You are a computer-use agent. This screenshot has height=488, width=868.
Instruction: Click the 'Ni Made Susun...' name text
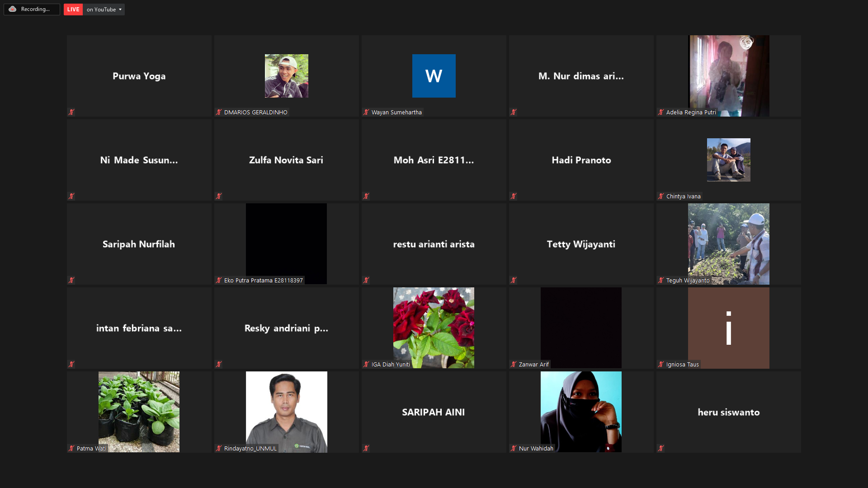pyautogui.click(x=139, y=160)
